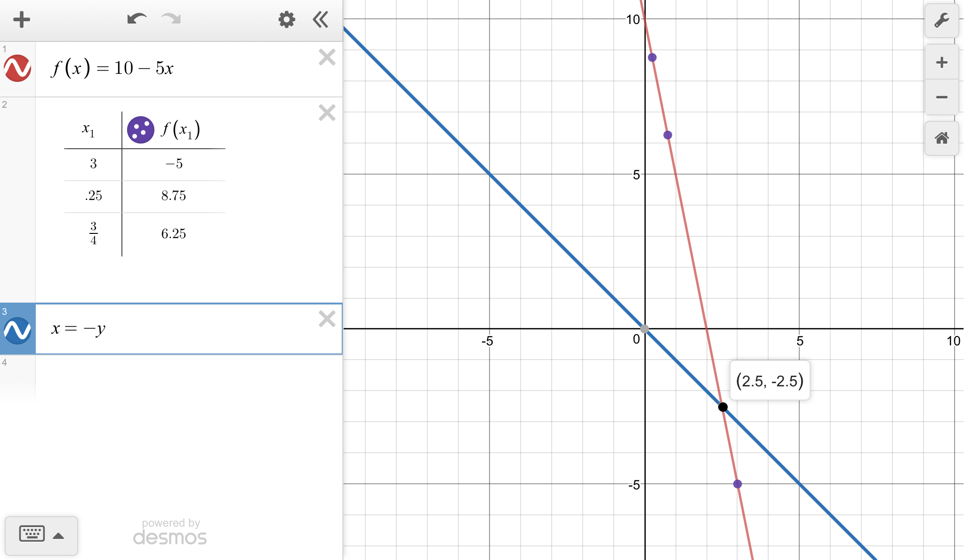This screenshot has width=964, height=560.
Task: Click empty expression row 4
Action: point(188,376)
